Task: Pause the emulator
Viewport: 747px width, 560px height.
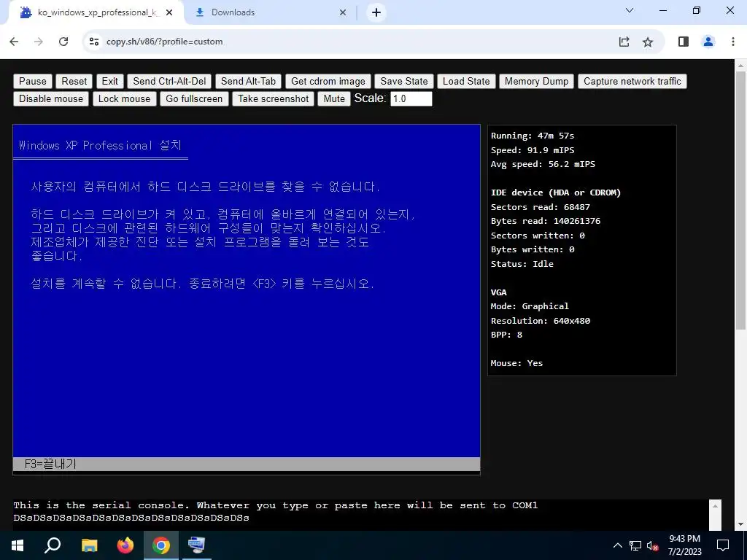Action: coord(32,81)
